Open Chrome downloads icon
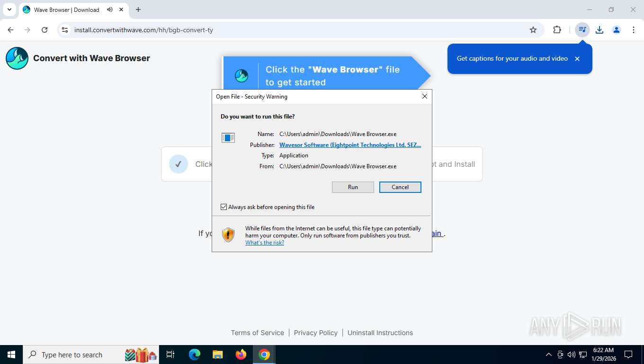This screenshot has width=644, height=364. tap(599, 30)
